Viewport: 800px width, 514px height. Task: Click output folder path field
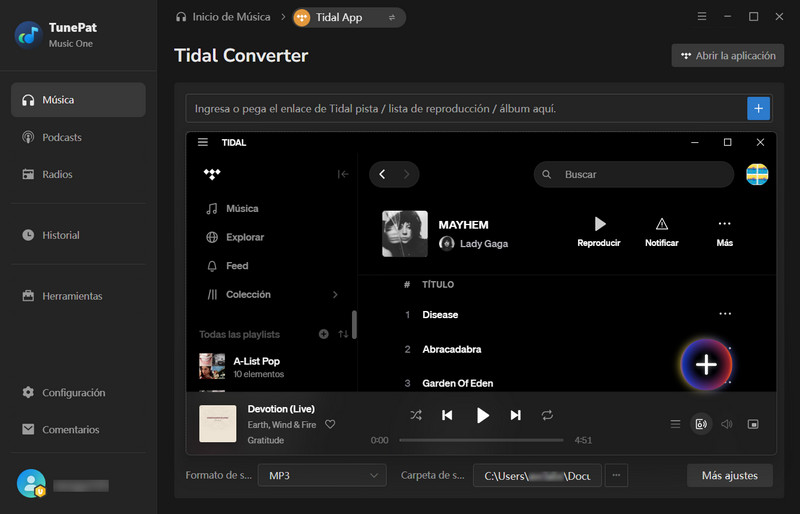tap(537, 476)
